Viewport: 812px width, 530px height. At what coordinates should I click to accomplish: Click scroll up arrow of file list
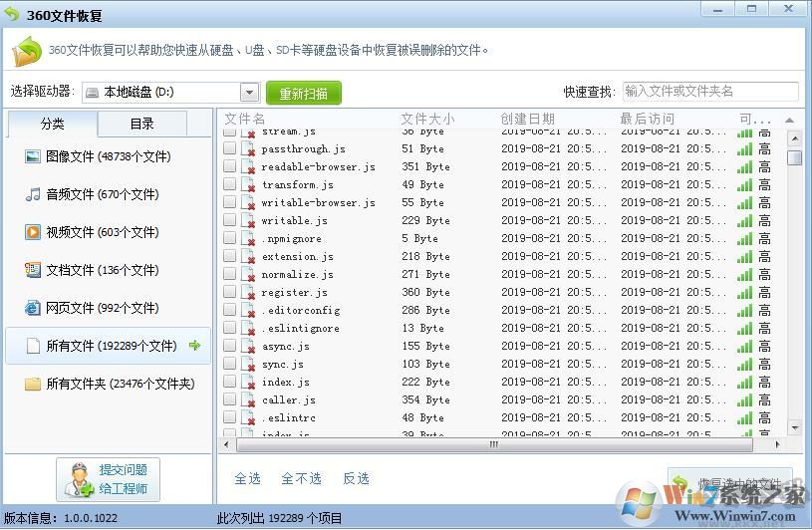pos(795,138)
